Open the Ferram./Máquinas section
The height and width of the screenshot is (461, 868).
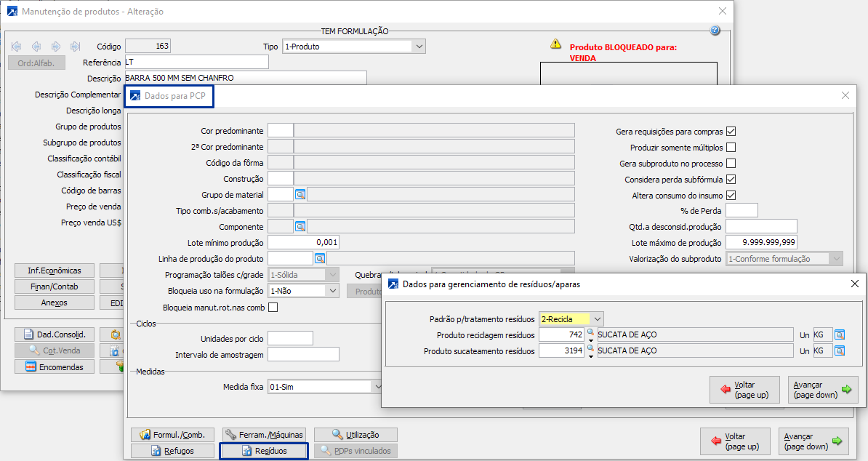265,435
